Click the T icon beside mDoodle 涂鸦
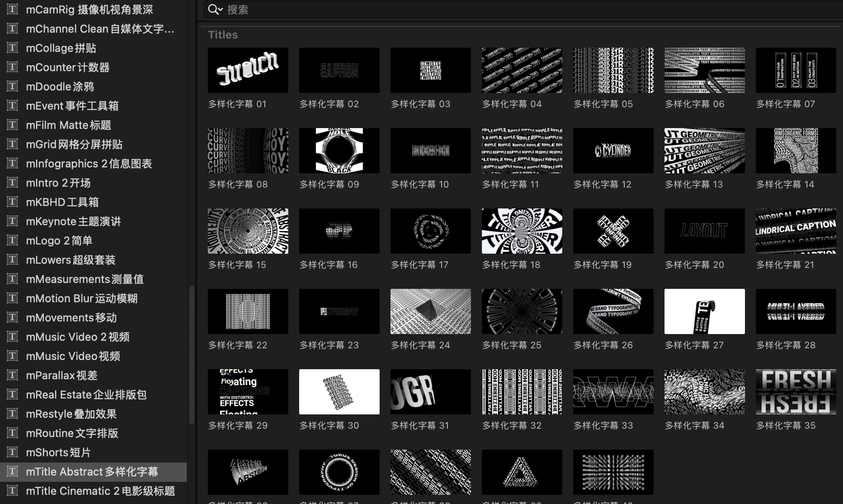 click(13, 86)
